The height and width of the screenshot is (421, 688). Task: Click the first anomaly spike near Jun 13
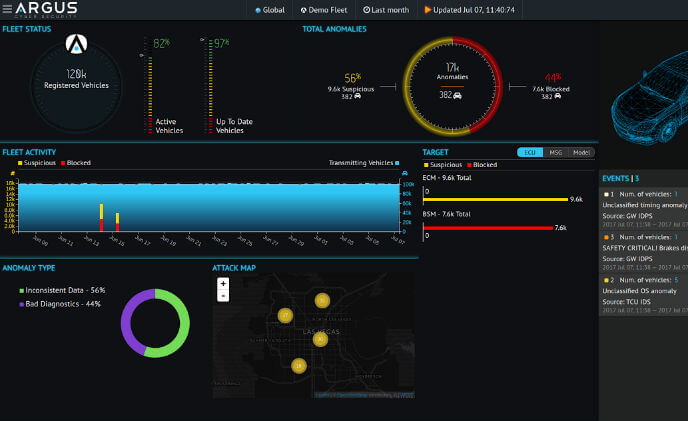pos(101,217)
